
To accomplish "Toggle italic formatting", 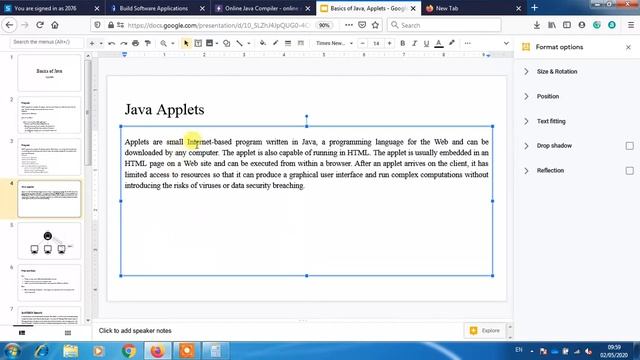I will coord(414,43).
